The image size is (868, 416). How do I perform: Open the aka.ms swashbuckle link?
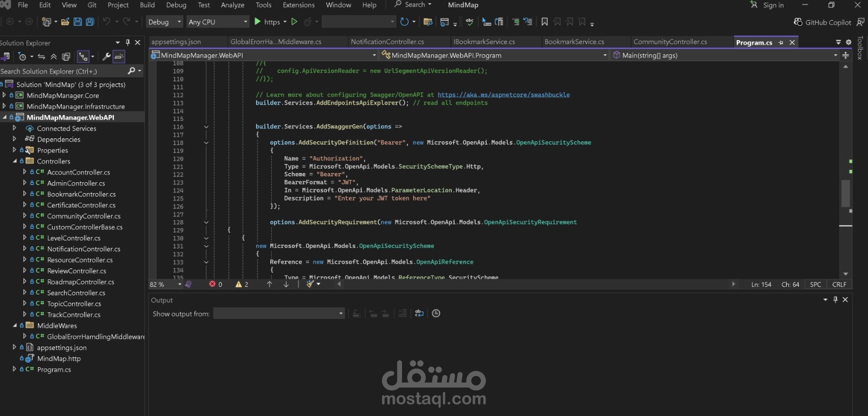[x=503, y=94]
